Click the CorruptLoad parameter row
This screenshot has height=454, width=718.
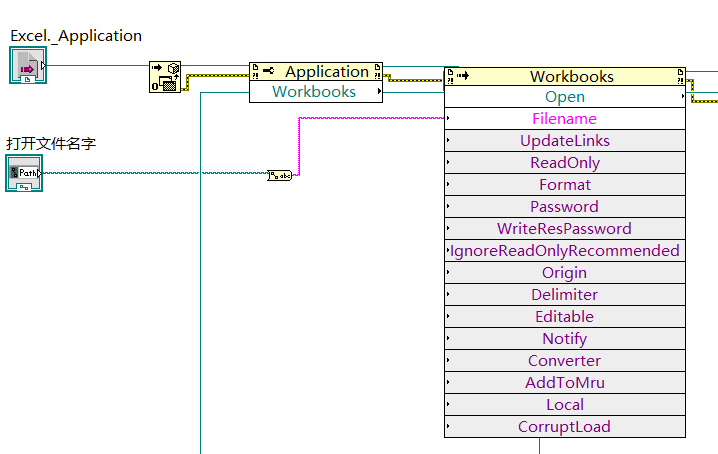pyautogui.click(x=565, y=427)
